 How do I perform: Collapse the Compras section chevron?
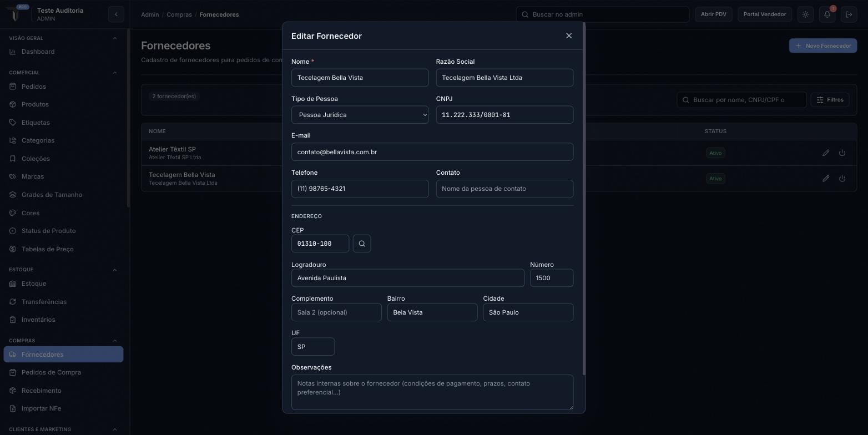(x=115, y=341)
